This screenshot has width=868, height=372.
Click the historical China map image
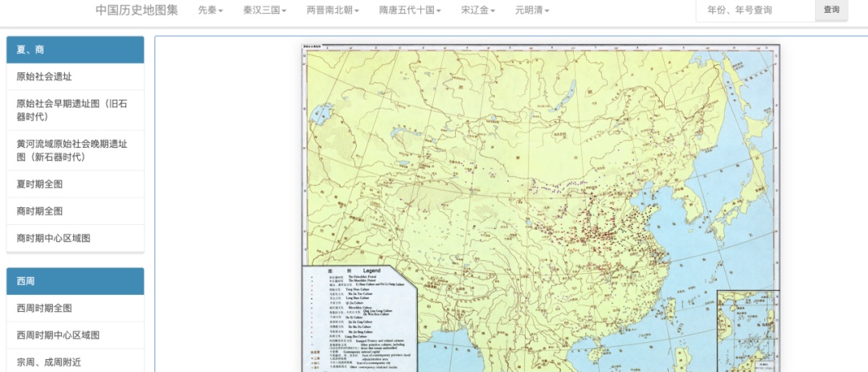[540, 208]
